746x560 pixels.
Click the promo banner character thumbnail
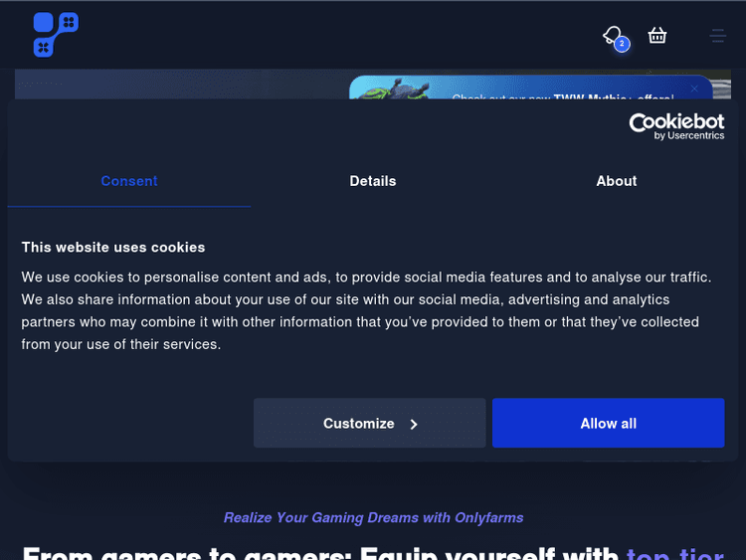coord(395,89)
